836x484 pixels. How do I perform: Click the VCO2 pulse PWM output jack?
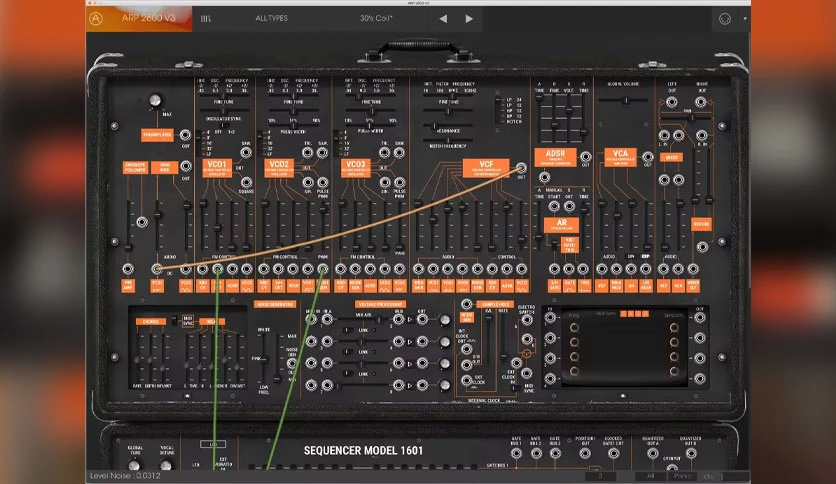323,182
